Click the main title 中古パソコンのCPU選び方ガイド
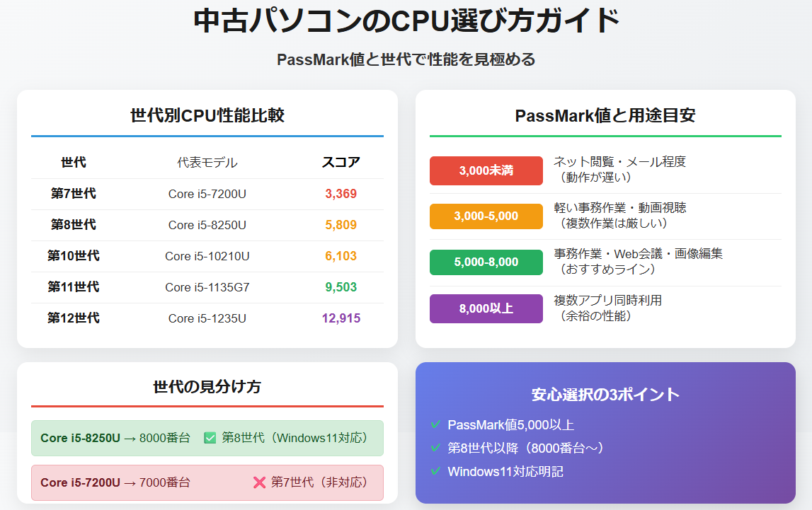 point(406,21)
